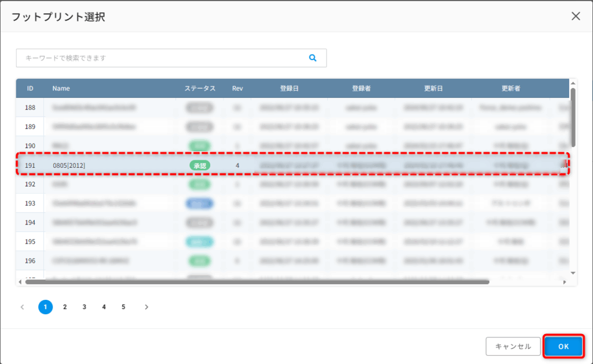Click the Rev value 4 in row 191
The image size is (593, 364).
click(x=237, y=166)
